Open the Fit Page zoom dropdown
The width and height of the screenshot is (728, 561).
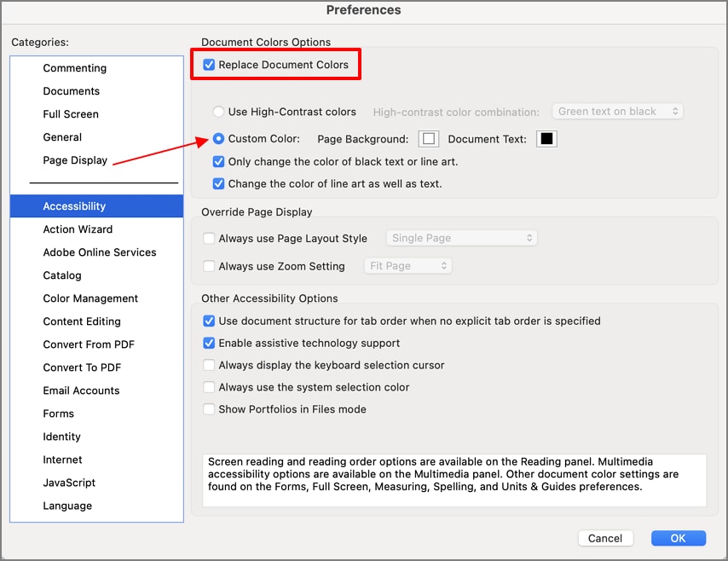click(407, 266)
